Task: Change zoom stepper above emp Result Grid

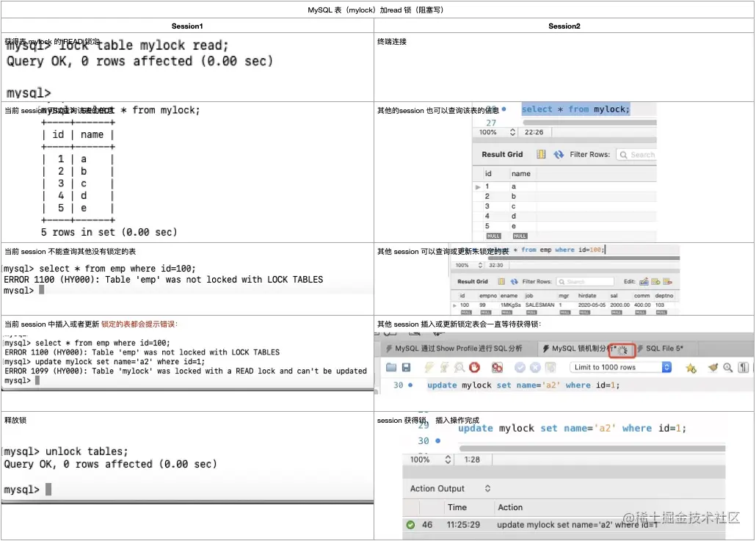Action: pyautogui.click(x=480, y=265)
